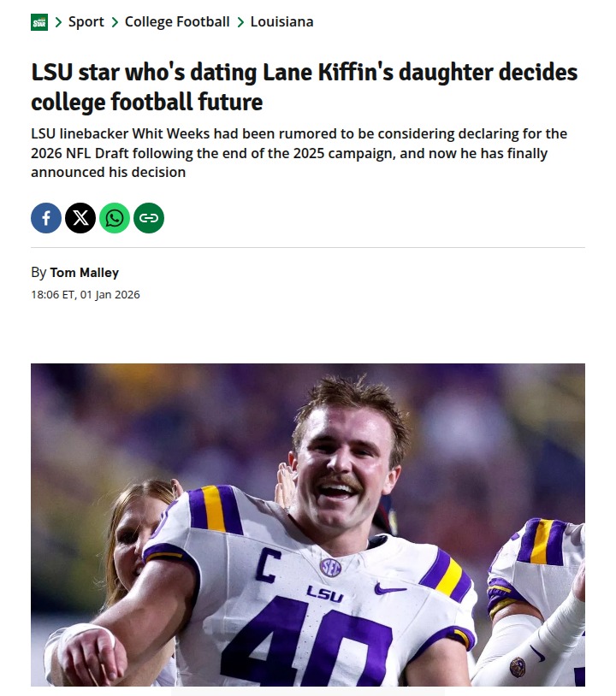Open author Tom Malley's profile
This screenshot has height=696, width=616.
click(84, 273)
